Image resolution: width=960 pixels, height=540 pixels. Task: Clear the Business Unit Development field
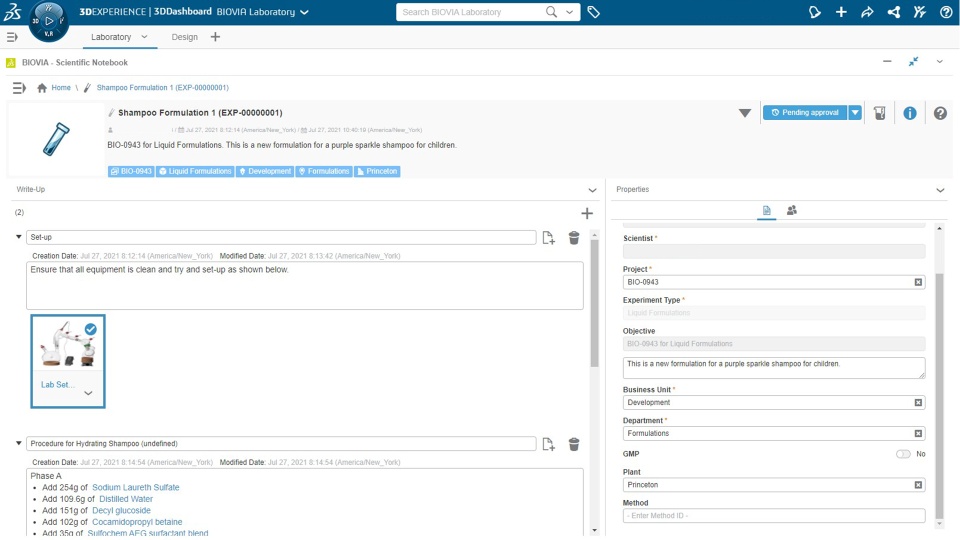click(918, 402)
